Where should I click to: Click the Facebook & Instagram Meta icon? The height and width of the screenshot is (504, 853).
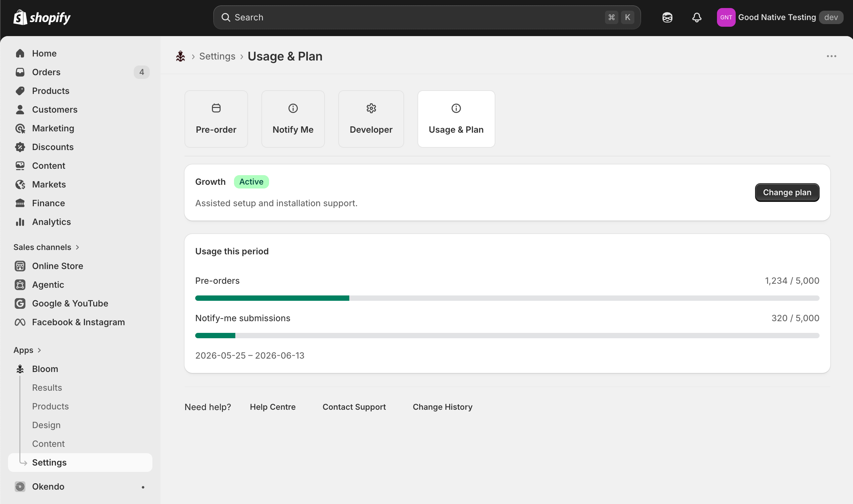pyautogui.click(x=20, y=322)
